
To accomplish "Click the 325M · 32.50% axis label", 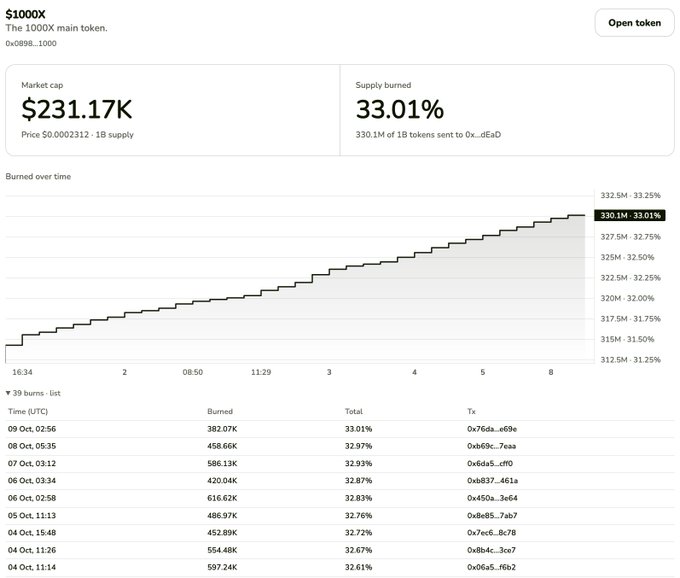I will click(627, 257).
